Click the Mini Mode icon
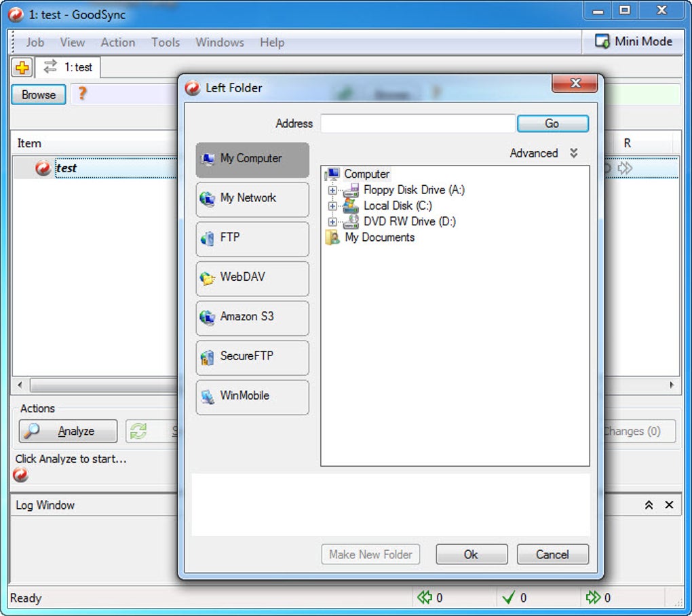 click(x=602, y=41)
